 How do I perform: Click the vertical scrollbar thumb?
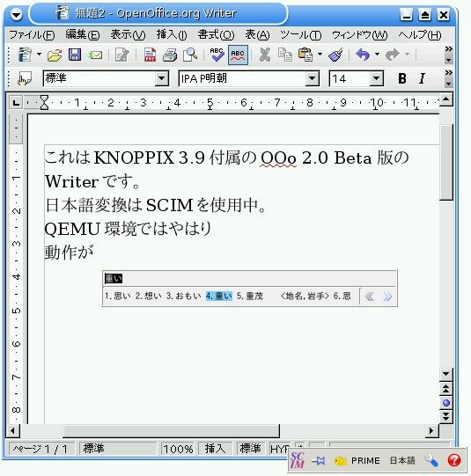[445, 162]
